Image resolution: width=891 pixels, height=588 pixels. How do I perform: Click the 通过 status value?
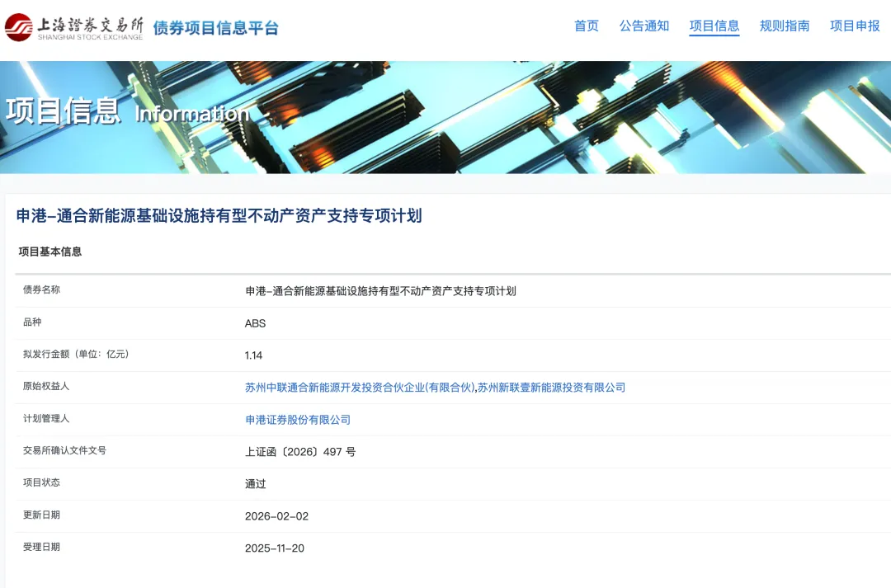tap(255, 484)
